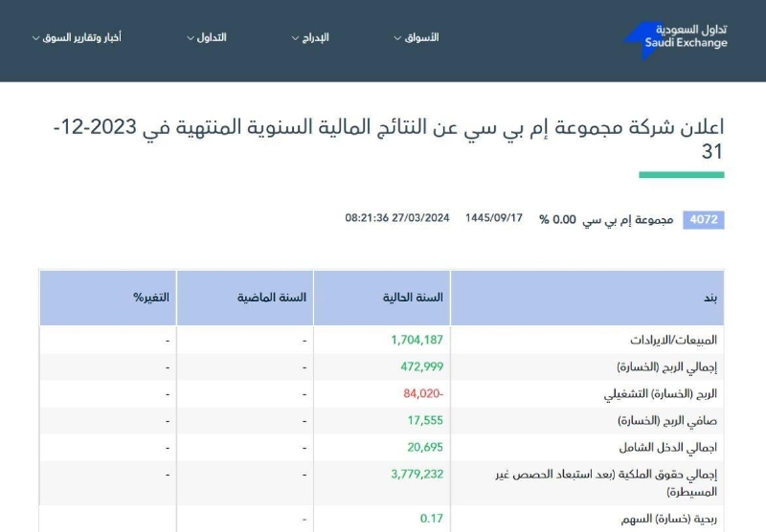Select timestamp 08:21:36 27/03/2024
This screenshot has width=766, height=532.
pos(397,218)
